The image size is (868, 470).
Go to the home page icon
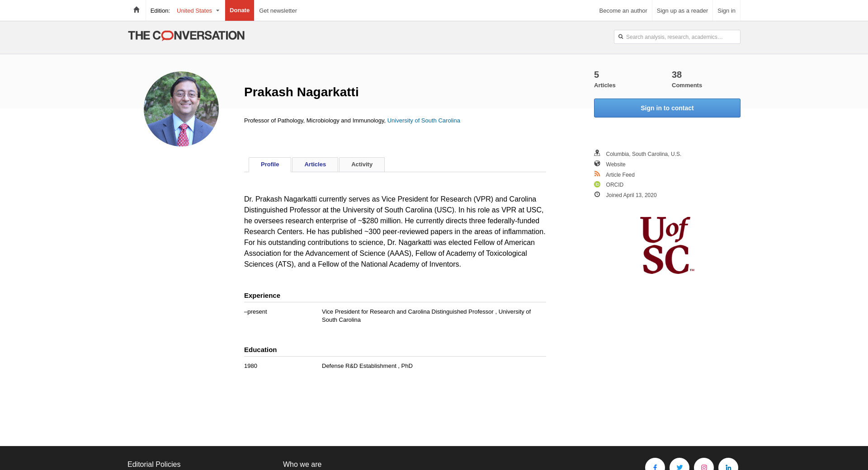coord(137,10)
